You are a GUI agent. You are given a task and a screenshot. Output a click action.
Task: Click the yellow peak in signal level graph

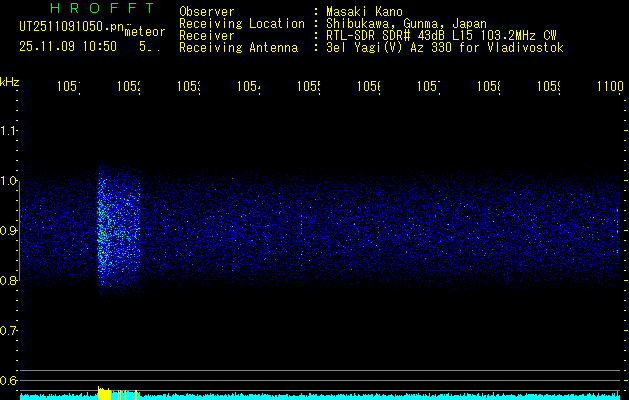pos(104,393)
